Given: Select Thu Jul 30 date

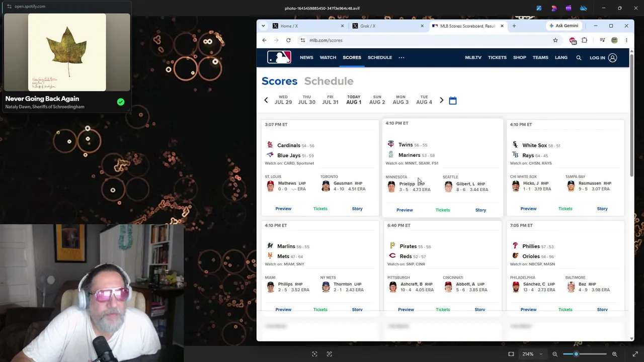Looking at the screenshot, I should click(306, 100).
